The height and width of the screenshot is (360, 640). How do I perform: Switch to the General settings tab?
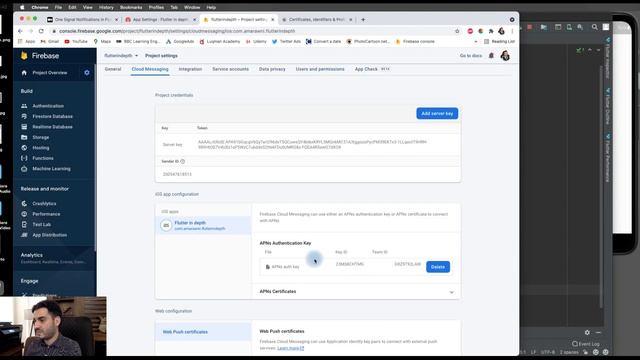click(113, 69)
